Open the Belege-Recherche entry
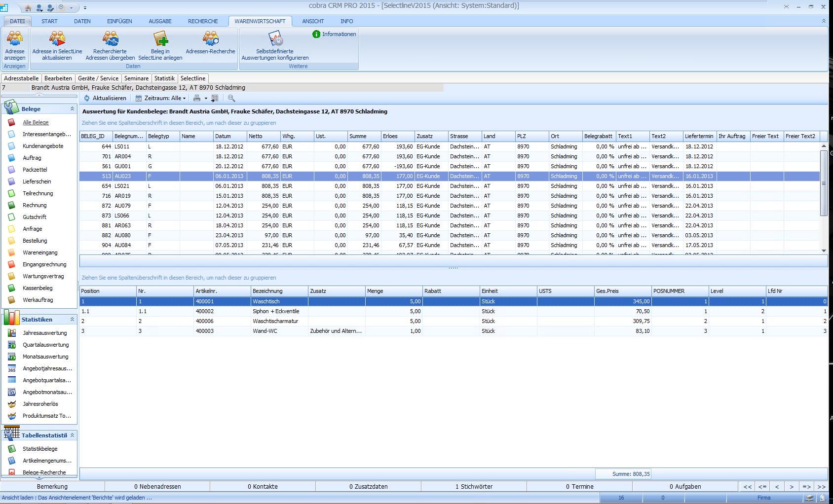 [44, 472]
